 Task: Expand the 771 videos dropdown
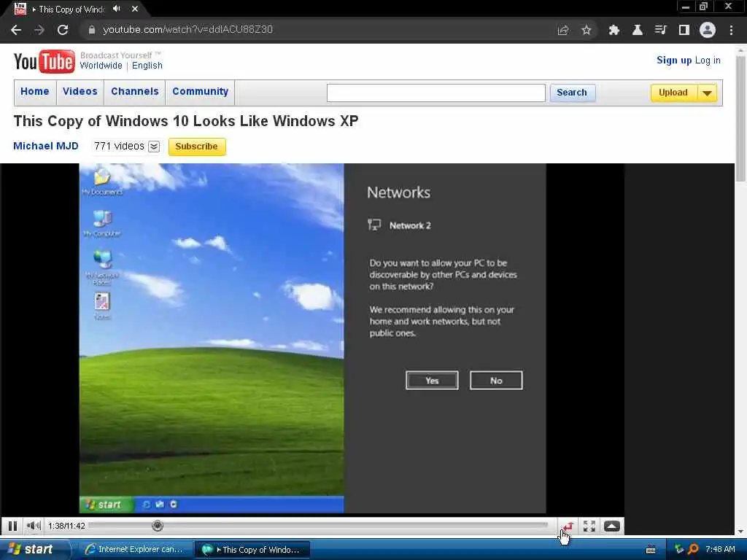coord(154,147)
